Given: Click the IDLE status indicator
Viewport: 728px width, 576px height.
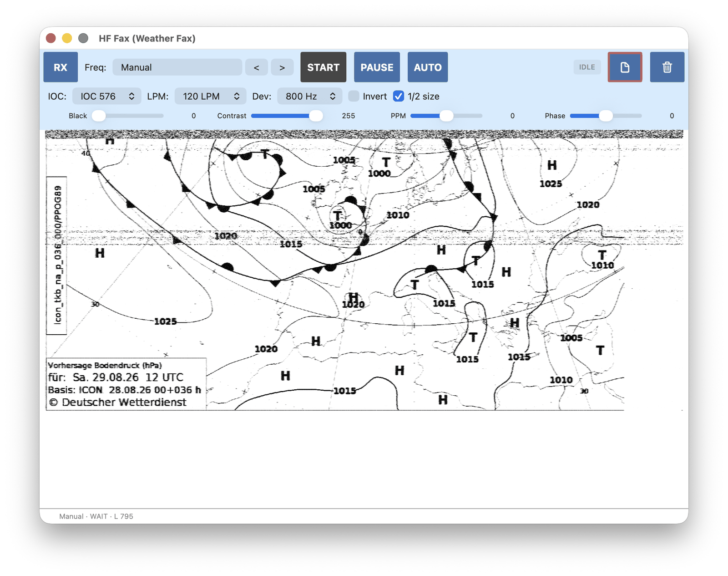Looking at the screenshot, I should coord(587,67).
